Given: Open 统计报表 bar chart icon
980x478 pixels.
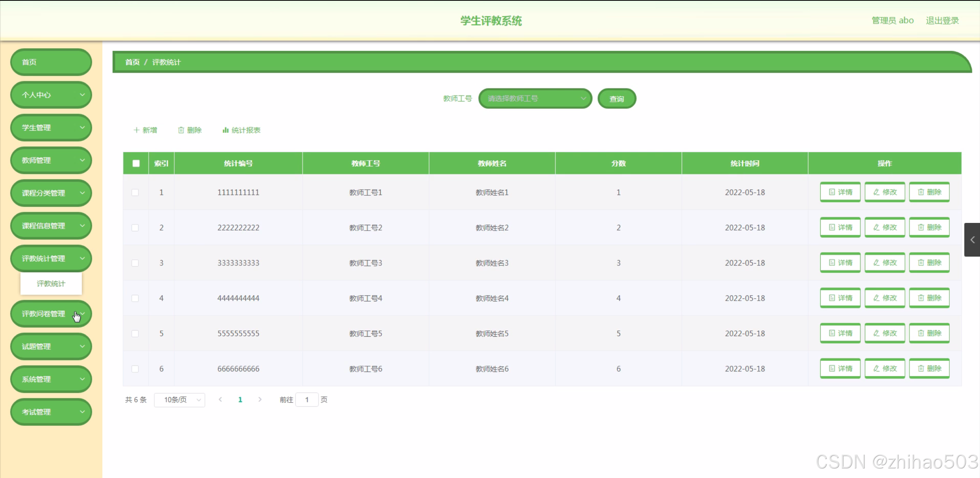Looking at the screenshot, I should 226,130.
